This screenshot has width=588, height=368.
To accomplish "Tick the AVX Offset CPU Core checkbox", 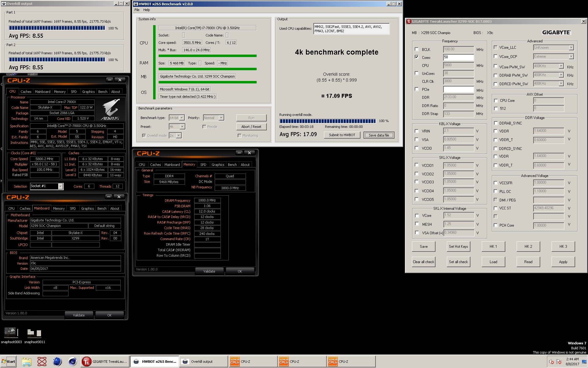I will tap(496, 101).
